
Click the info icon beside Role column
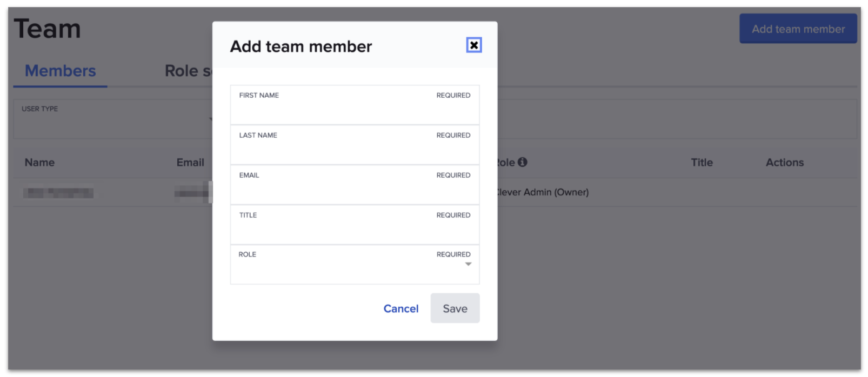click(x=522, y=162)
